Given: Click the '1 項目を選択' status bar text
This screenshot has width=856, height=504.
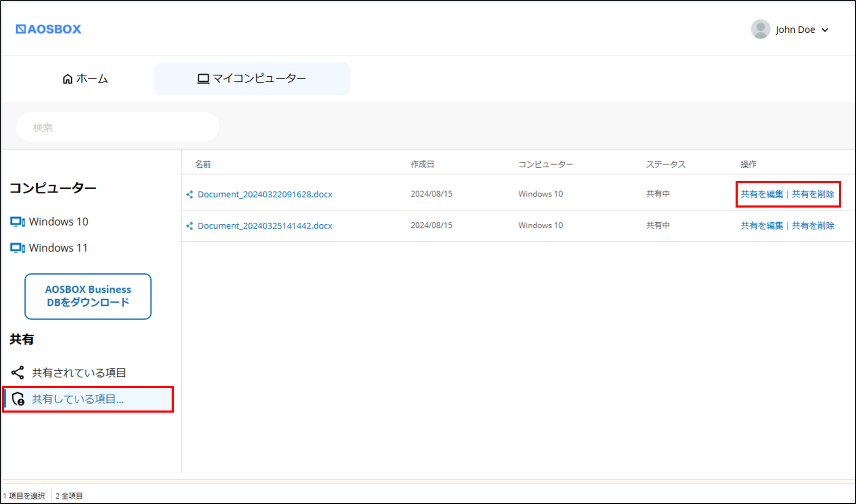Looking at the screenshot, I should click(24, 496).
